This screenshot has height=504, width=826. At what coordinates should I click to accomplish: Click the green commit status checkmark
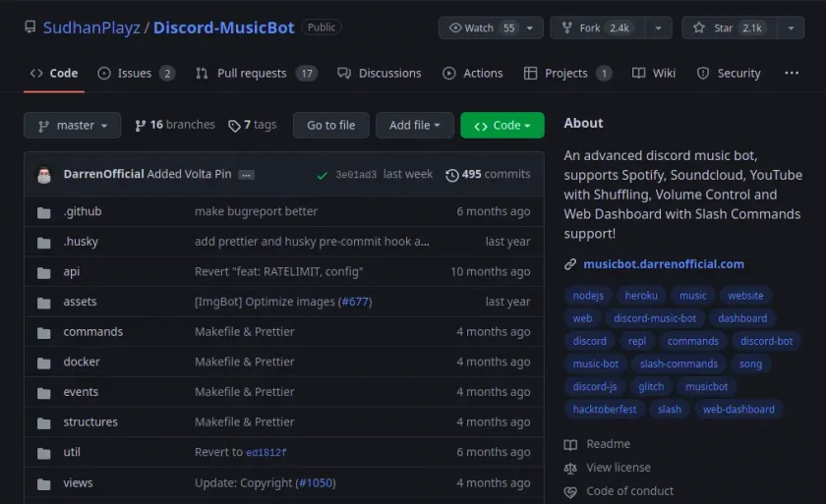(x=322, y=175)
